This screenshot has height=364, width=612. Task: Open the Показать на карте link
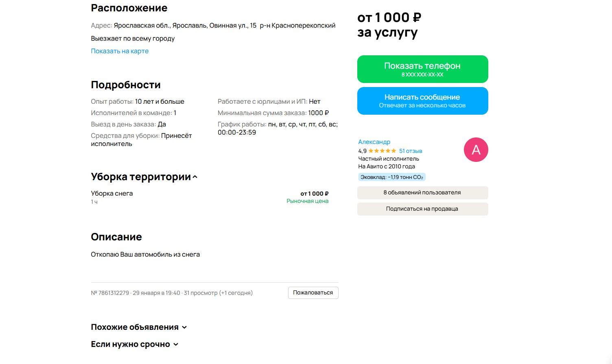click(120, 51)
